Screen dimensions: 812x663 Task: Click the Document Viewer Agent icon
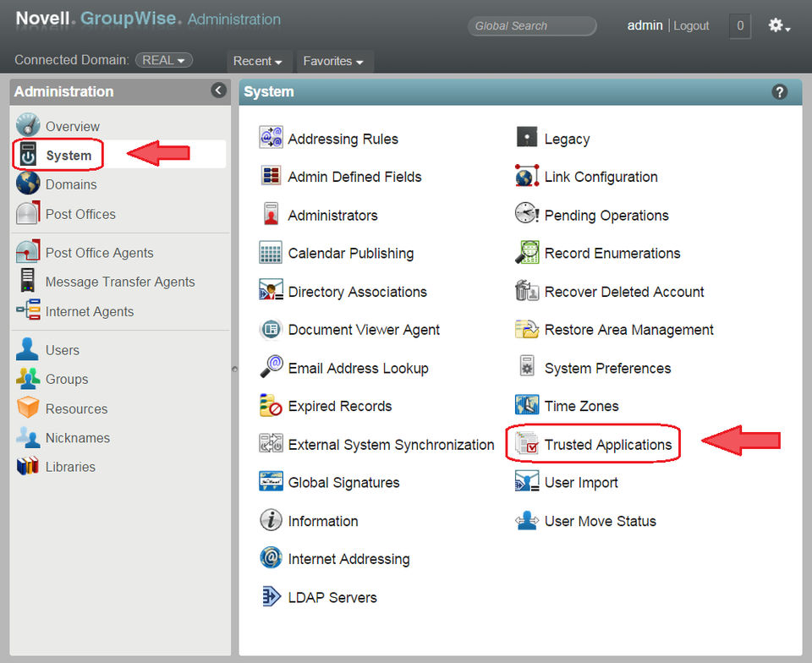click(x=271, y=329)
